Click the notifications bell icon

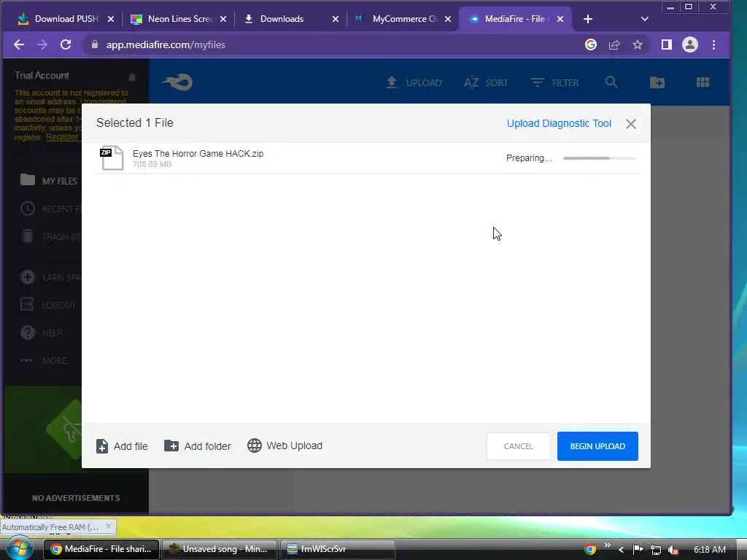pos(132,77)
